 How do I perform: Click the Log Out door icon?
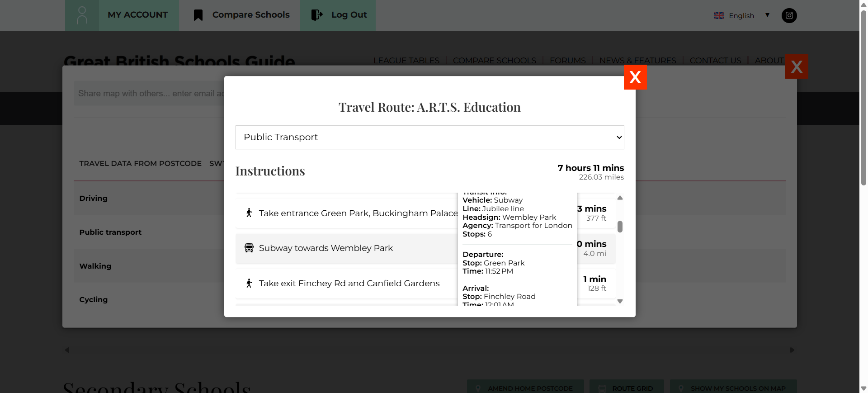coord(317,15)
